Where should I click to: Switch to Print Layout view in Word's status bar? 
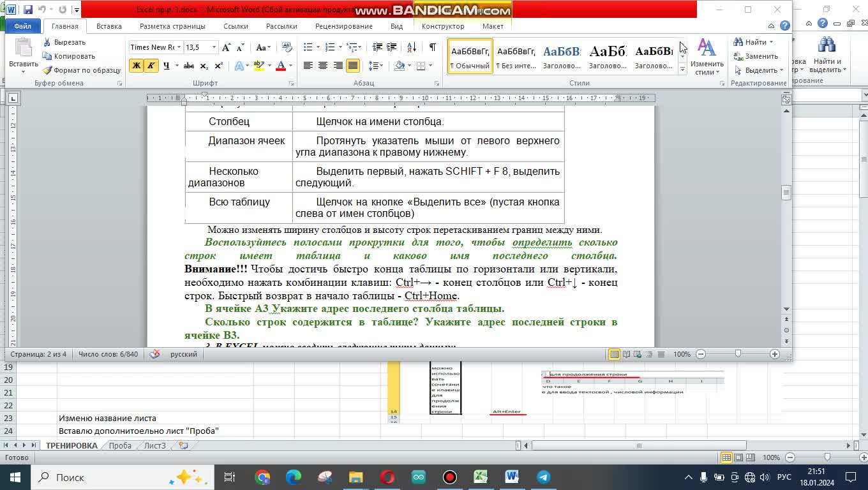(614, 354)
